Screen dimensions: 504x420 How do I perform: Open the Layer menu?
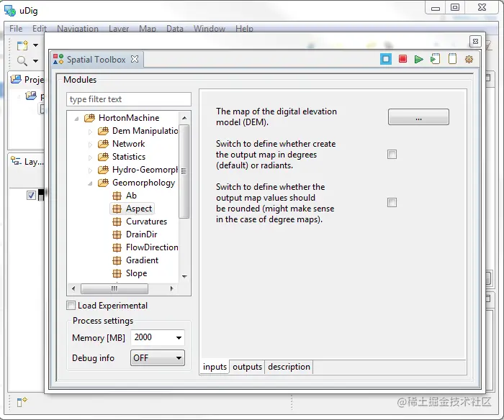coord(119,29)
